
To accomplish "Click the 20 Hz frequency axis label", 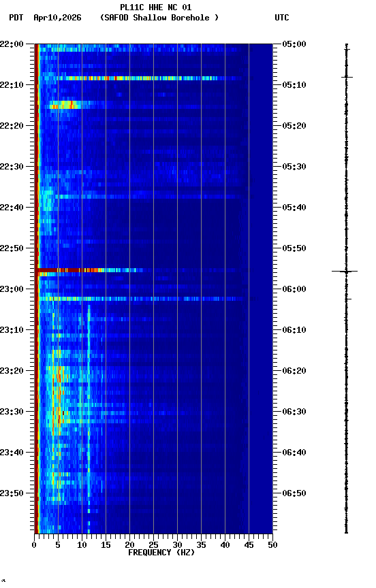I will (x=129, y=545).
